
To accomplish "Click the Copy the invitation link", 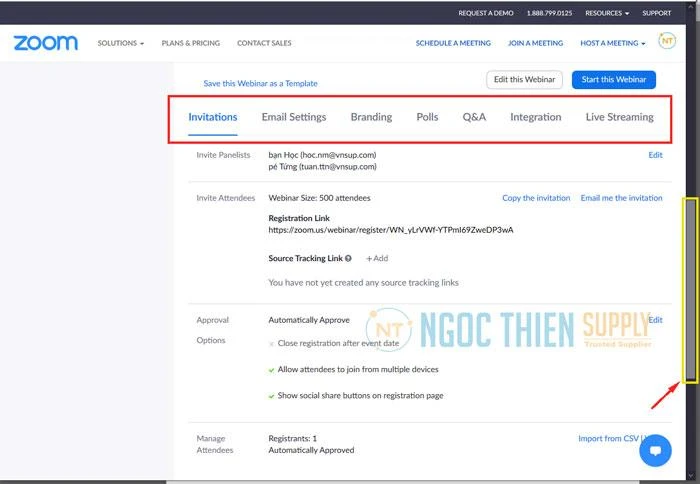I will click(x=536, y=198).
